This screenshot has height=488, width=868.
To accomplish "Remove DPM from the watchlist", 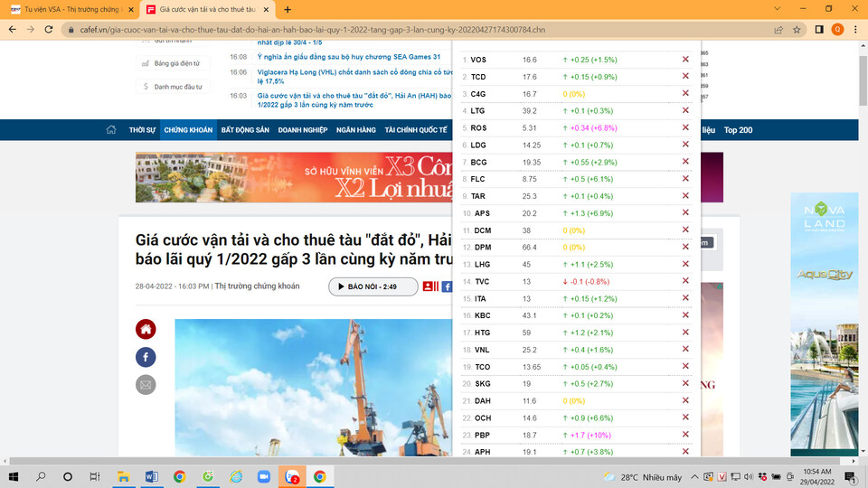I will click(685, 247).
